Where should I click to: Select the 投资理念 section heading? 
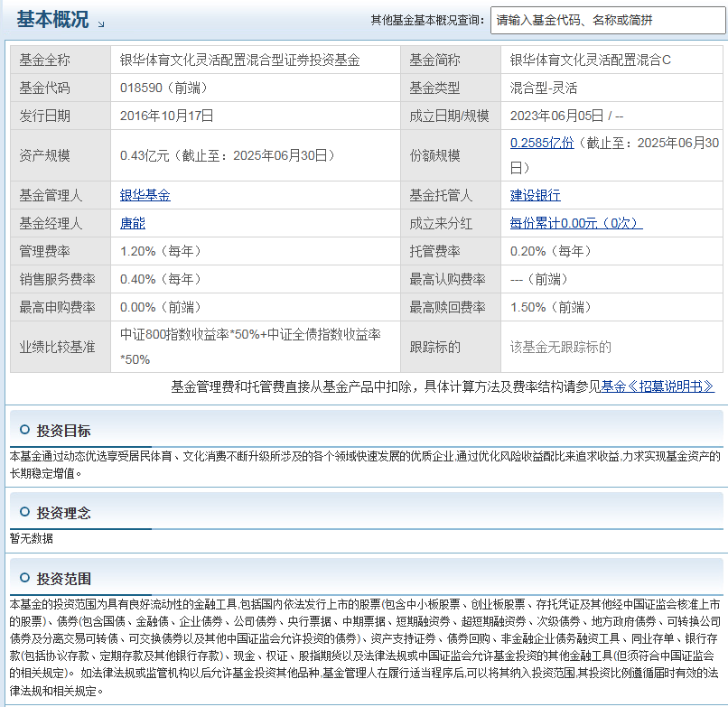click(x=63, y=513)
